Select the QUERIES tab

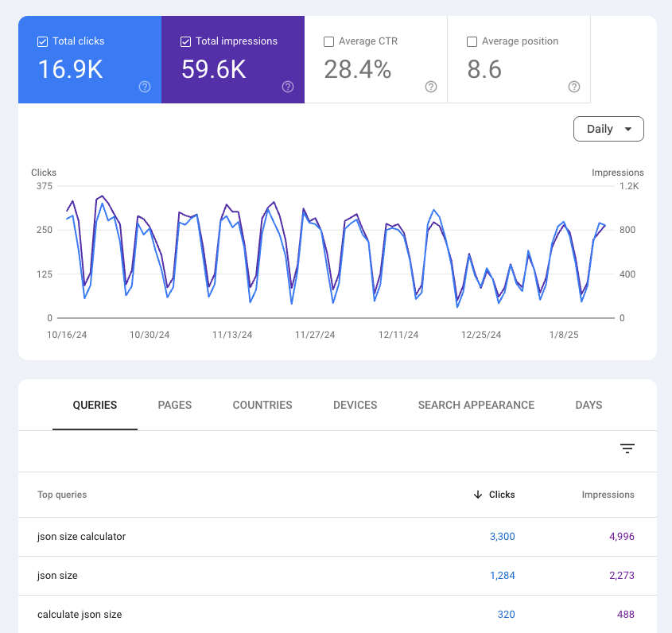95,405
